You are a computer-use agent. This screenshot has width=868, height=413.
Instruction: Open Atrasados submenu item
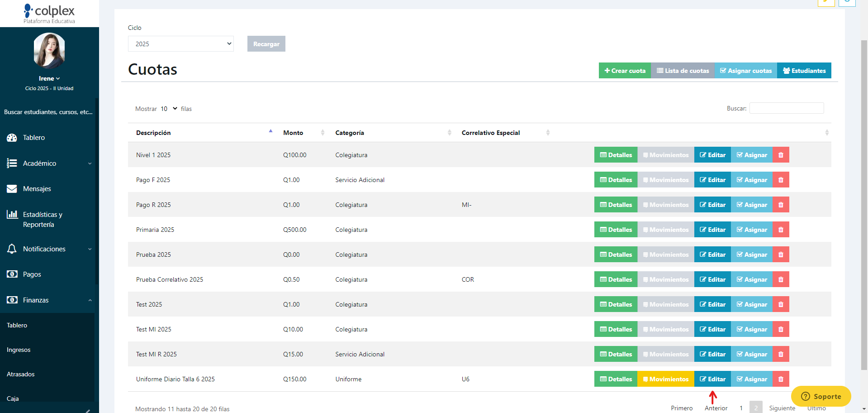(x=21, y=374)
